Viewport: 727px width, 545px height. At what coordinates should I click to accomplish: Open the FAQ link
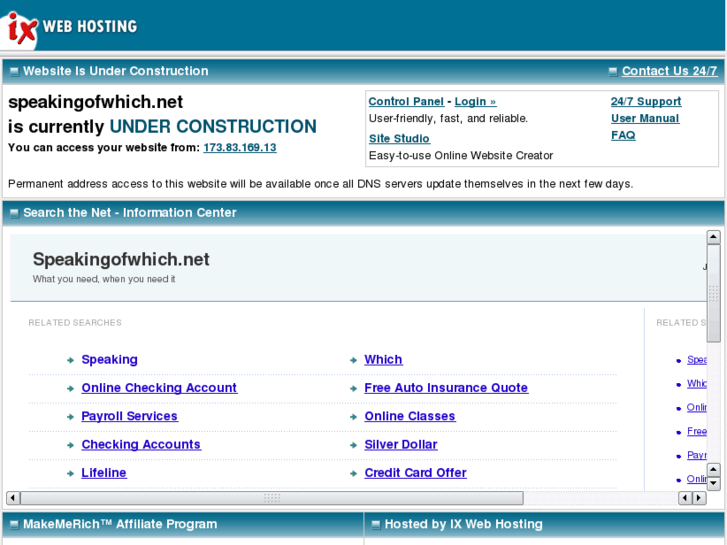pyautogui.click(x=623, y=135)
